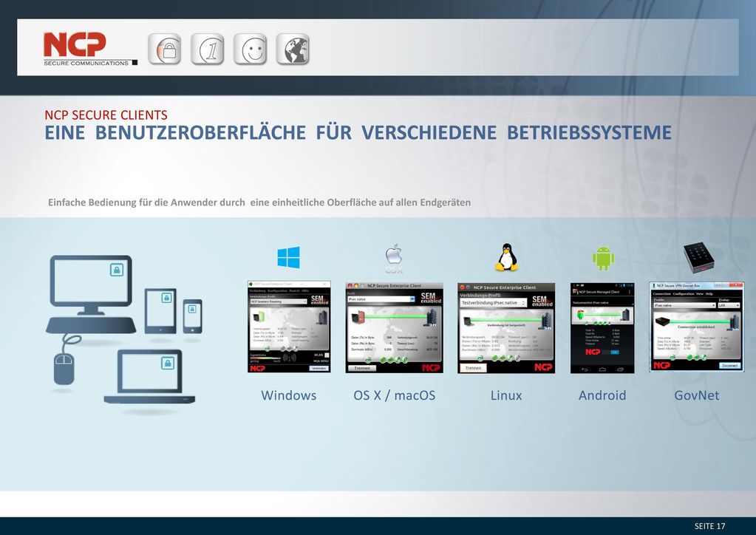Click the "GovNet" caption label
Image resolution: width=756 pixels, height=535 pixels.
(x=697, y=395)
